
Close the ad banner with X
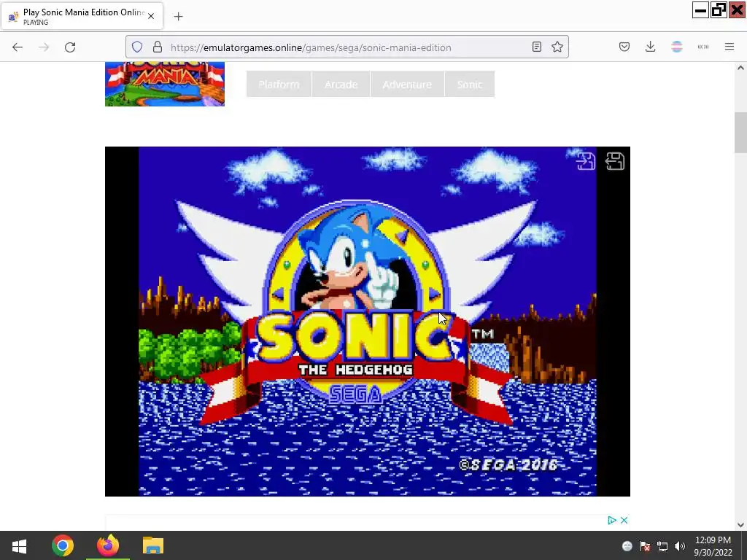tap(624, 520)
